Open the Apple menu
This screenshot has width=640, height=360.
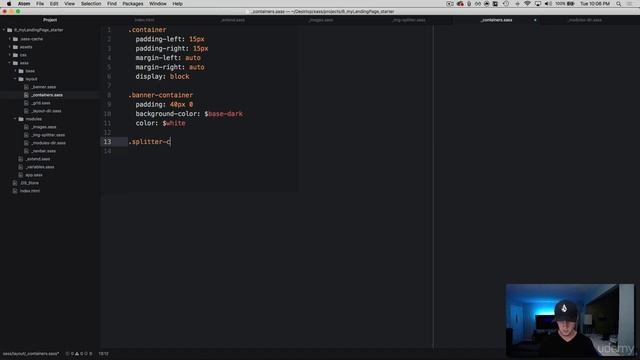(x=9, y=4)
